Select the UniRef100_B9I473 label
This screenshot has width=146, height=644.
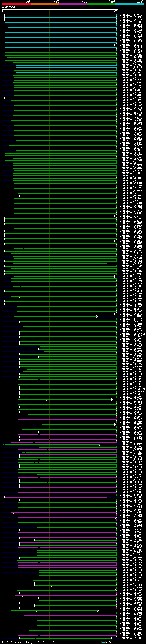click(131, 80)
